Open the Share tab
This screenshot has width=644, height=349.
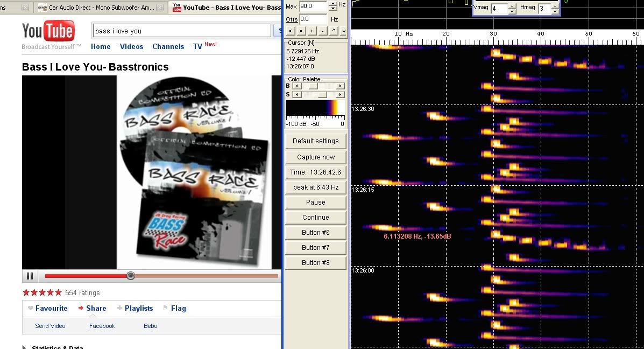(93, 308)
